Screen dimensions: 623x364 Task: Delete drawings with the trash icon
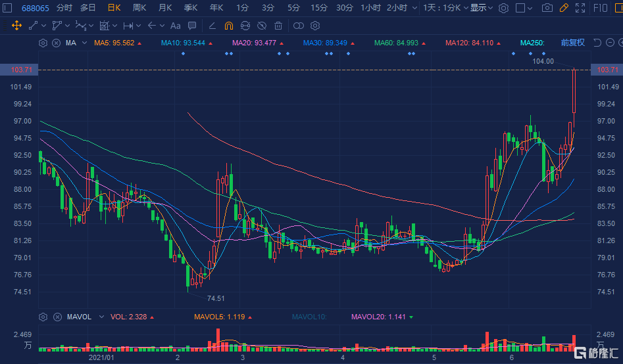tap(278, 26)
